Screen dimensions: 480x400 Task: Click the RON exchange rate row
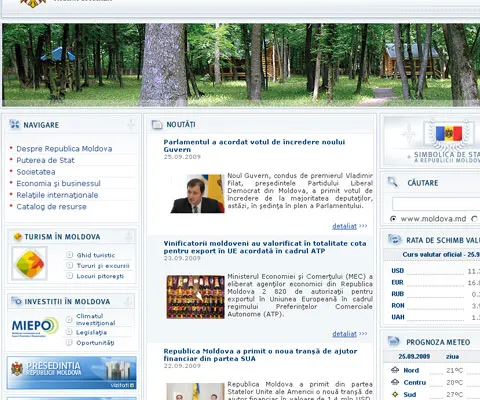435,305
